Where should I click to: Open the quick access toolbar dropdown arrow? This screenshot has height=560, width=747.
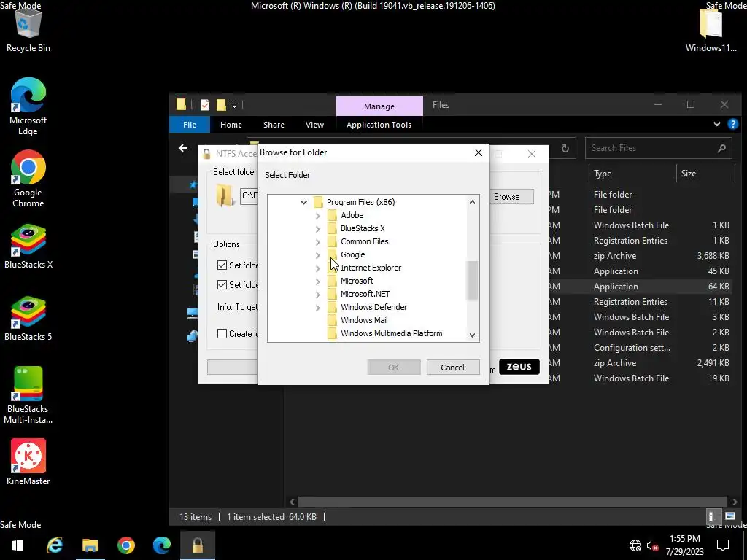[234, 105]
